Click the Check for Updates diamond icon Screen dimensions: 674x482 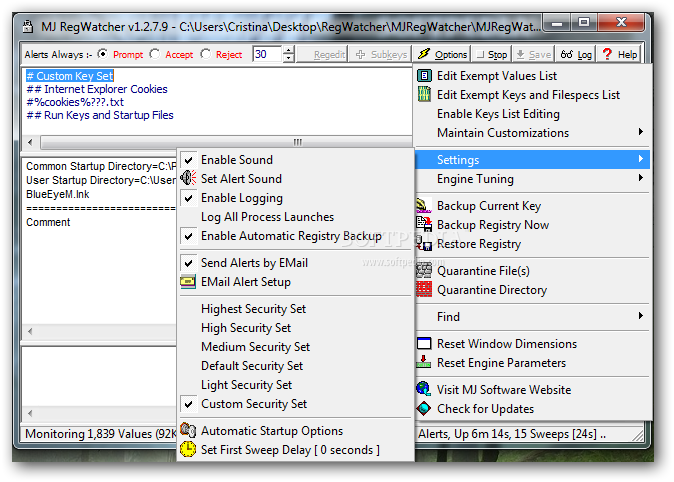pyautogui.click(x=424, y=408)
